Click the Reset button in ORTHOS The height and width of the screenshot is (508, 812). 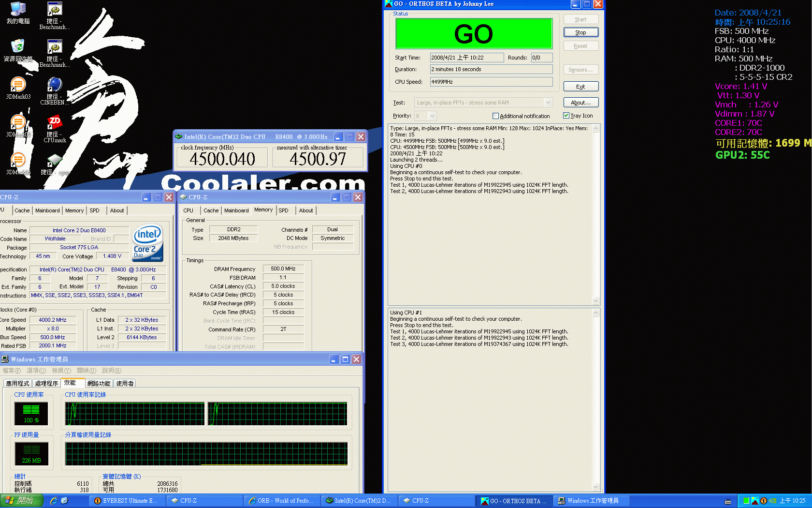pos(581,46)
